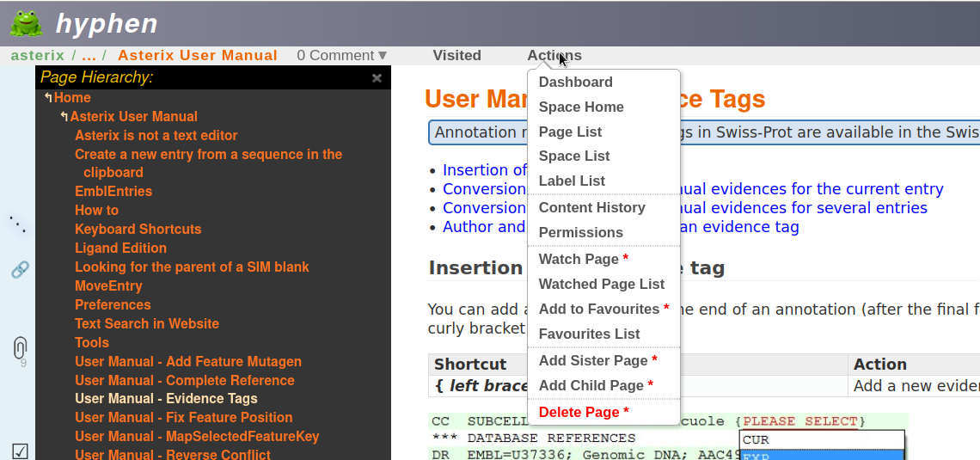Open Asterix User Manual tree node
The height and width of the screenshot is (460, 980).
134,116
